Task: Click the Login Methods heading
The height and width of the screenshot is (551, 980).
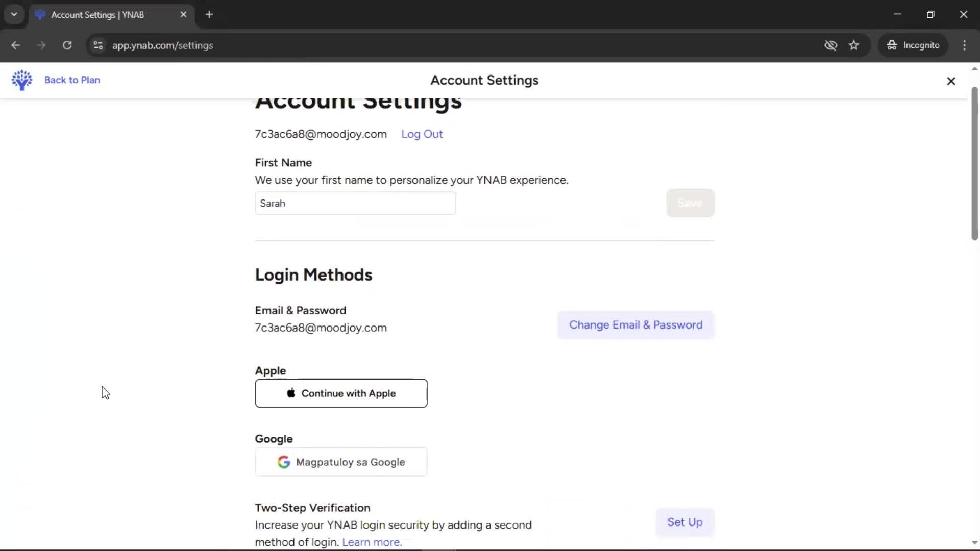Action: (313, 275)
